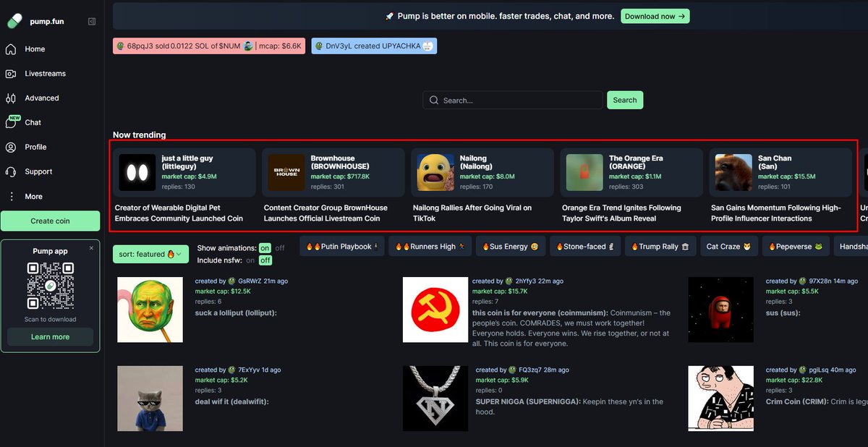The image size is (868, 447).
Task: Open the 68pqJ3 sold $NUM ticker
Action: [210, 46]
